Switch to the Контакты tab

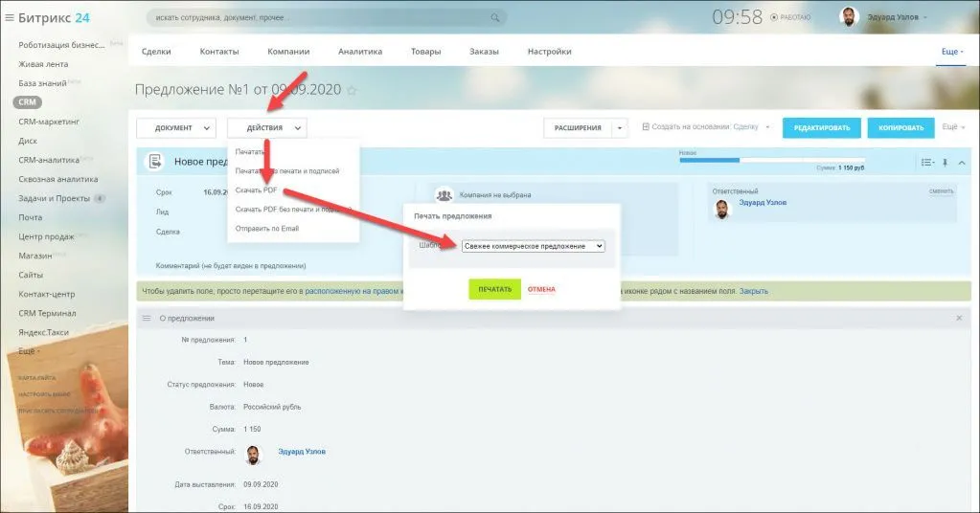coord(219,52)
